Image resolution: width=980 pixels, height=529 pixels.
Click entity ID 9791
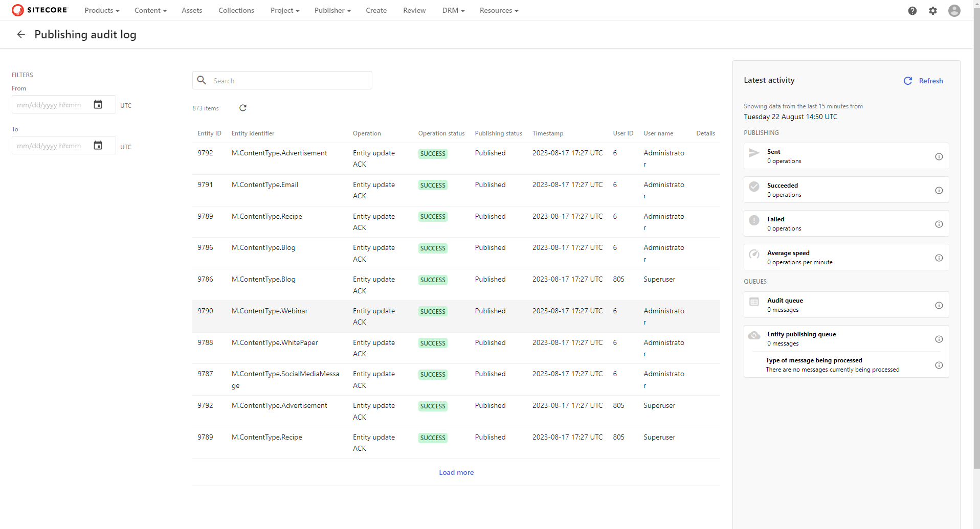pyautogui.click(x=205, y=185)
